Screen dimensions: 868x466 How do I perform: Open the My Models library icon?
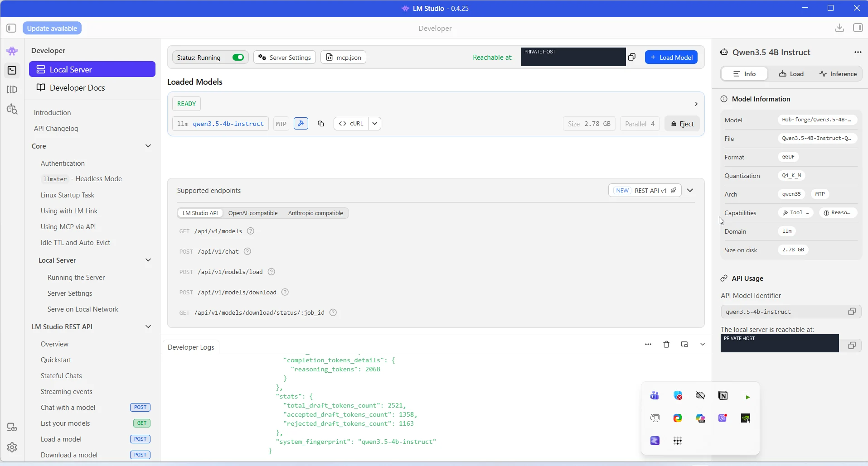12,90
